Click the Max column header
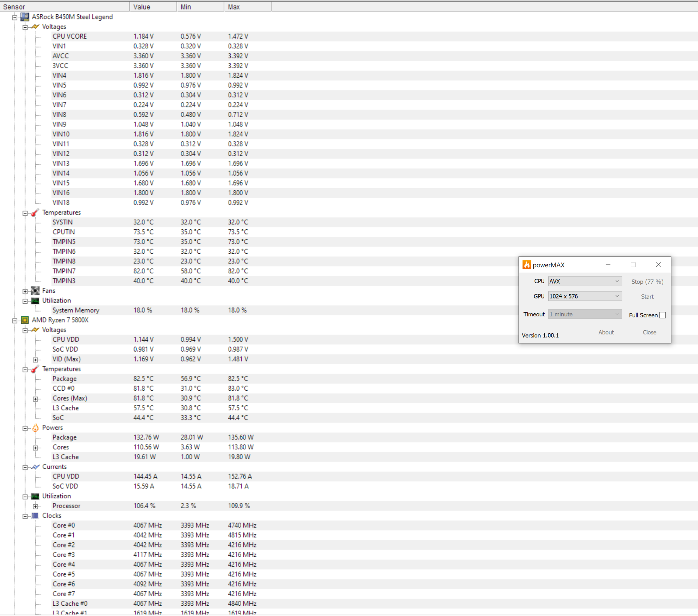Screen dimensions: 698x616 247,6
